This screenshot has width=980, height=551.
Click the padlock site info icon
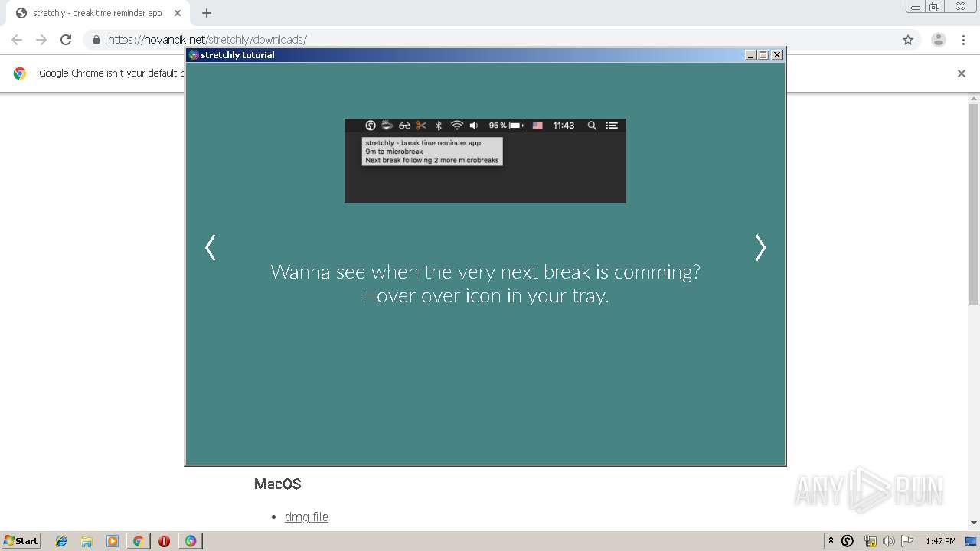(96, 40)
